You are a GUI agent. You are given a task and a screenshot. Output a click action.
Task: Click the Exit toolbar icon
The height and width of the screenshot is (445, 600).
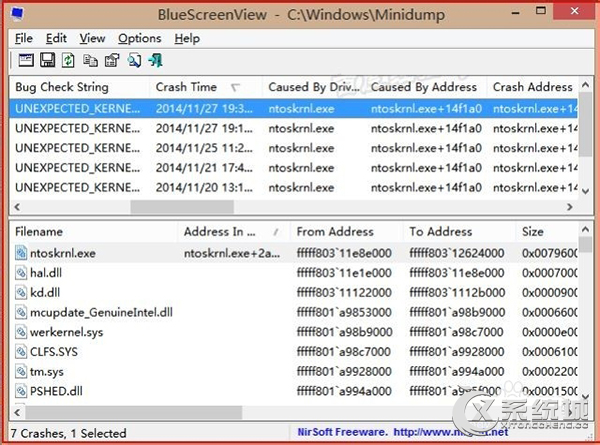(x=156, y=60)
